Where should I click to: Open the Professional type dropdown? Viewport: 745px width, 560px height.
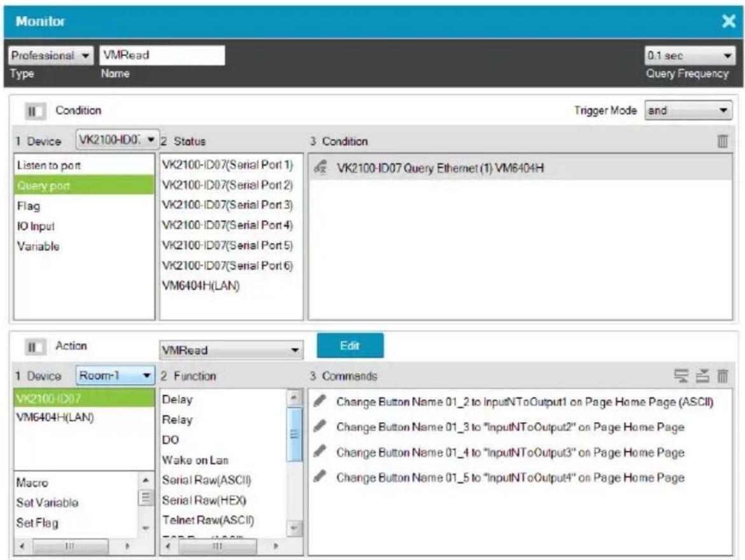tap(51, 55)
